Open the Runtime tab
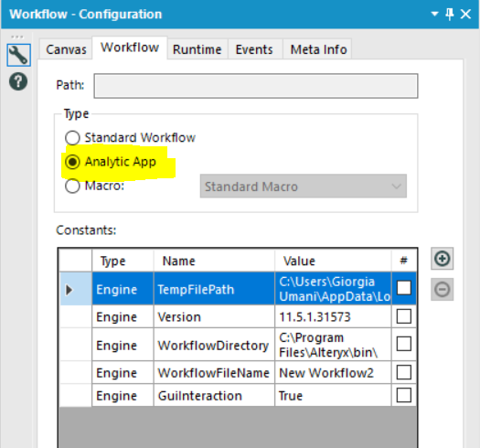Image resolution: width=480 pixels, height=448 pixels. (x=197, y=49)
